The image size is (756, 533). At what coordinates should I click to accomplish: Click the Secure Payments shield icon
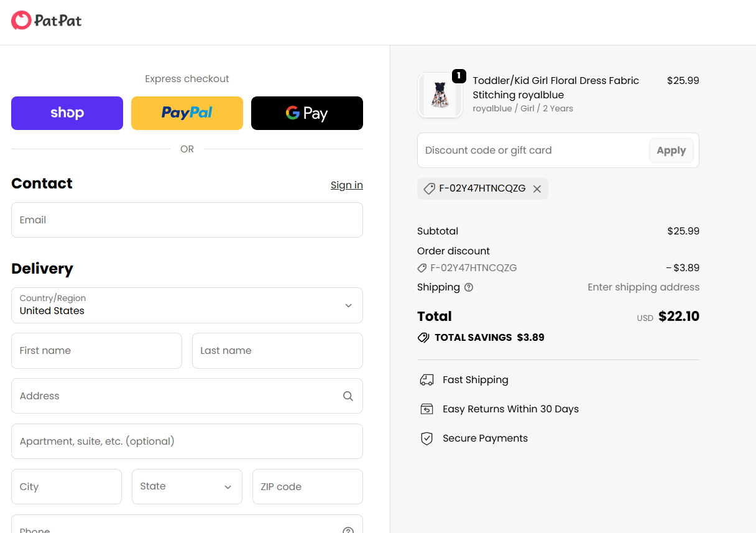[426, 438]
